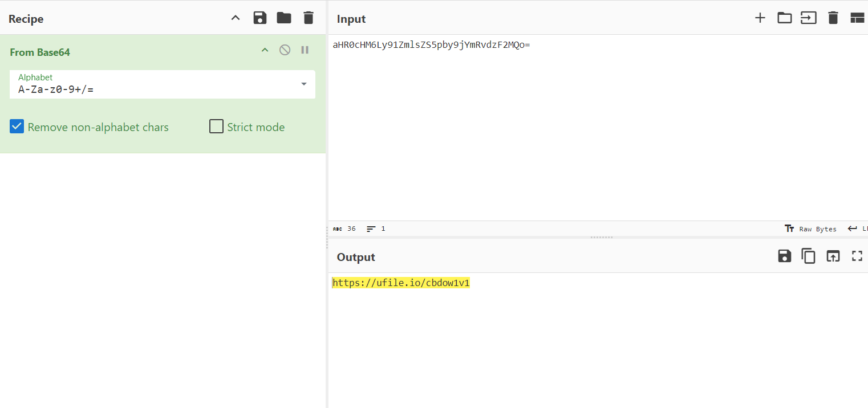Load a saved recipe folder icon
868x408 pixels.
click(x=284, y=18)
